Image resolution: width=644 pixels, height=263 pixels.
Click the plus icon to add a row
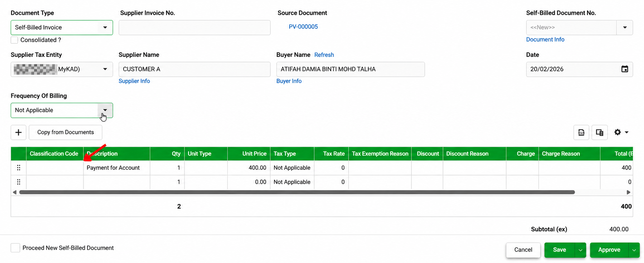coord(18,132)
